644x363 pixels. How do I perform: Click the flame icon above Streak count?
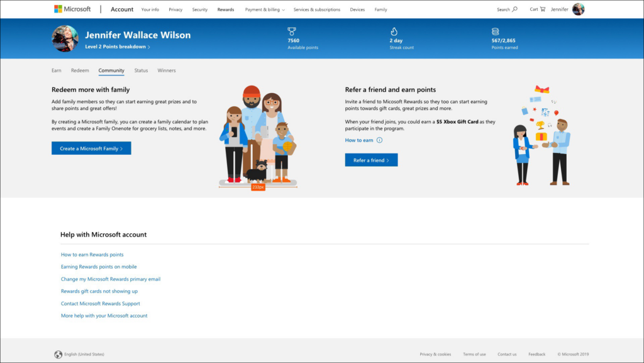point(394,31)
